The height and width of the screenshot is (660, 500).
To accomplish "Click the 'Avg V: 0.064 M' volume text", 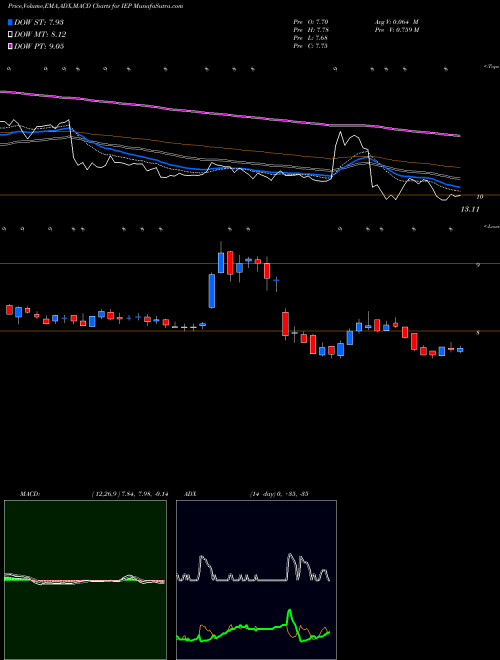I will pos(396,22).
